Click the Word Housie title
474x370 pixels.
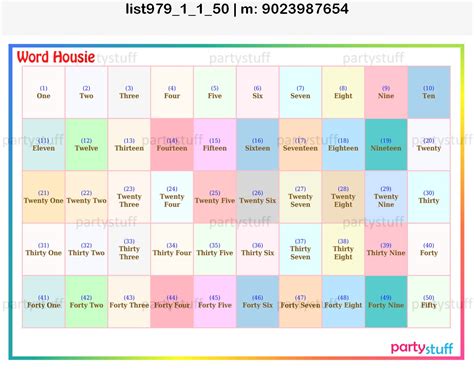click(56, 57)
